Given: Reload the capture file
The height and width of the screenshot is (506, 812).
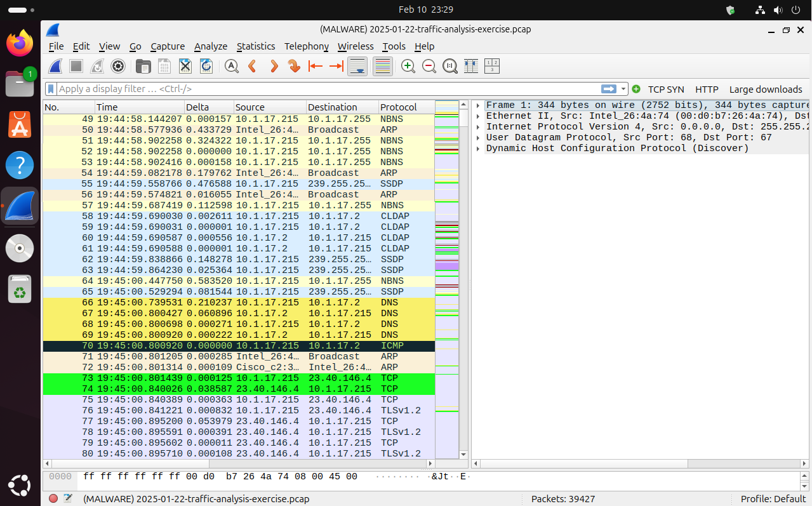Looking at the screenshot, I should [x=206, y=66].
